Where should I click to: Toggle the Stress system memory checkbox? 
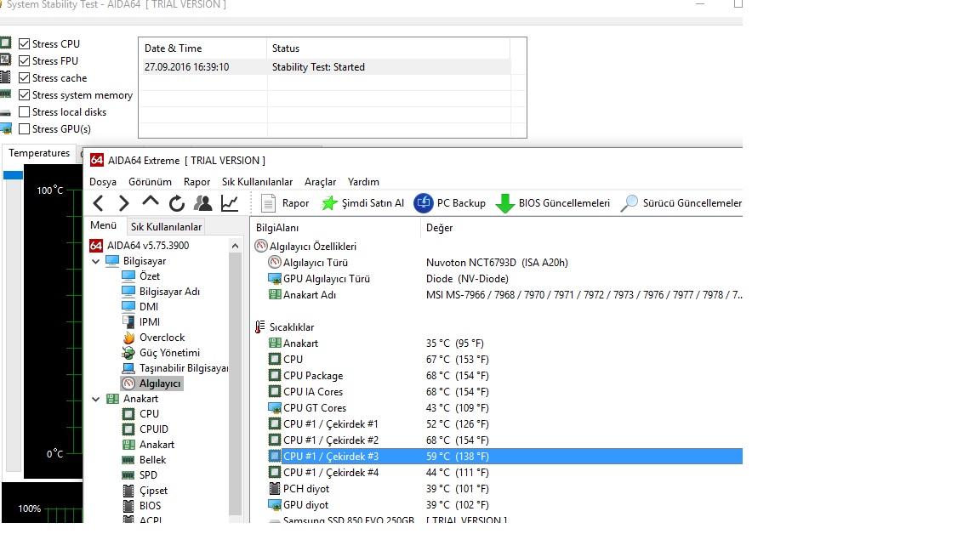coord(25,95)
